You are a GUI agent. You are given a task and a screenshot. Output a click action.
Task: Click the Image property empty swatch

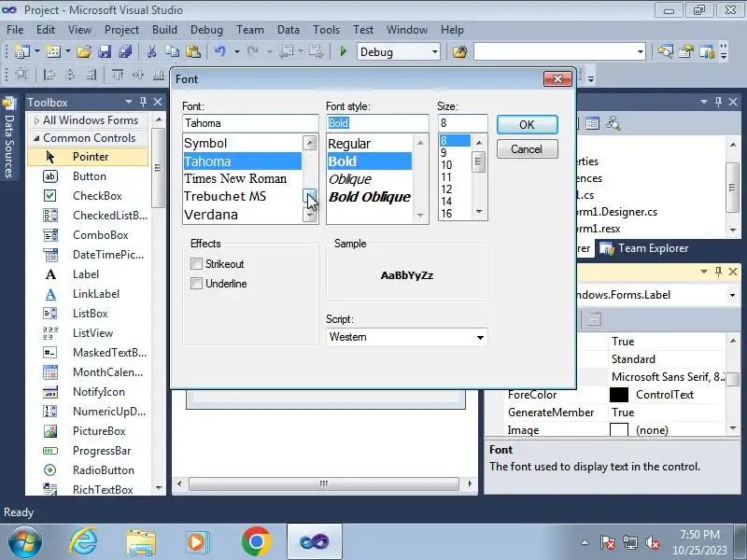(x=619, y=430)
